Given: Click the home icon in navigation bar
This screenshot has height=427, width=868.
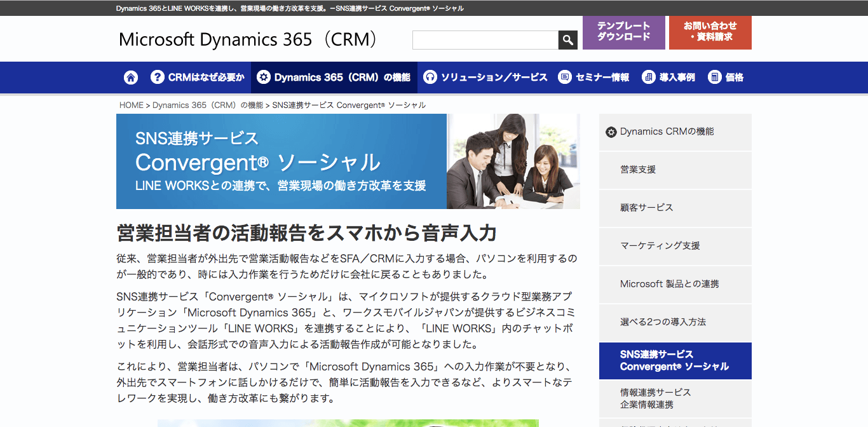Looking at the screenshot, I should [x=131, y=78].
